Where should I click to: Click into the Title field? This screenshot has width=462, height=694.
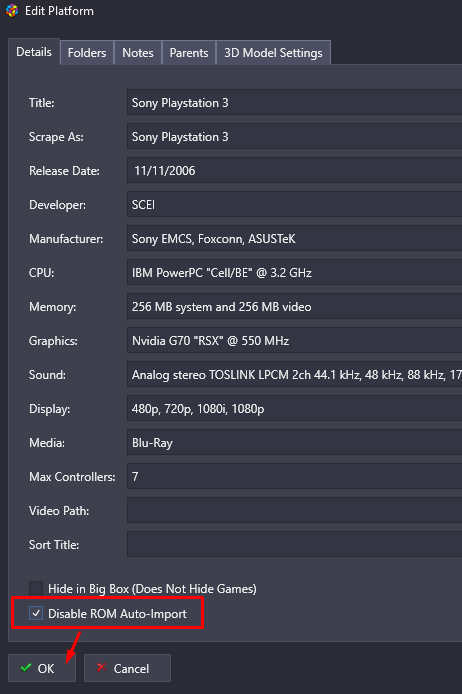click(295, 102)
